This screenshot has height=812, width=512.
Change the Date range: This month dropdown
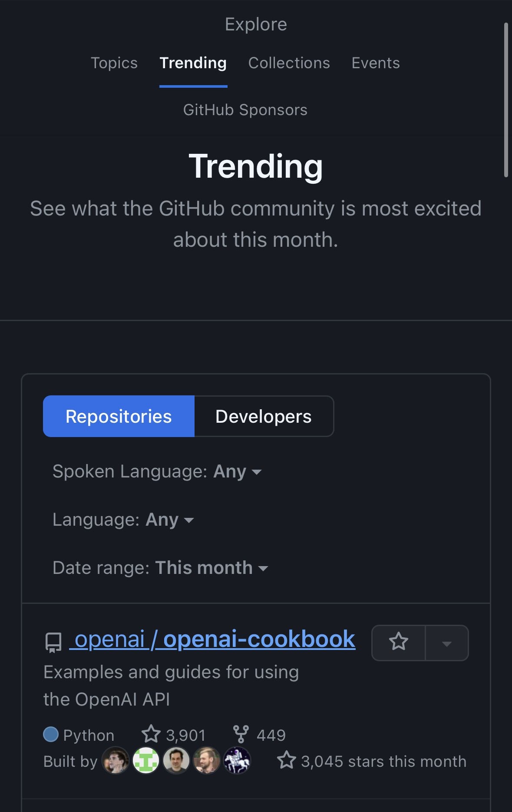(x=160, y=568)
